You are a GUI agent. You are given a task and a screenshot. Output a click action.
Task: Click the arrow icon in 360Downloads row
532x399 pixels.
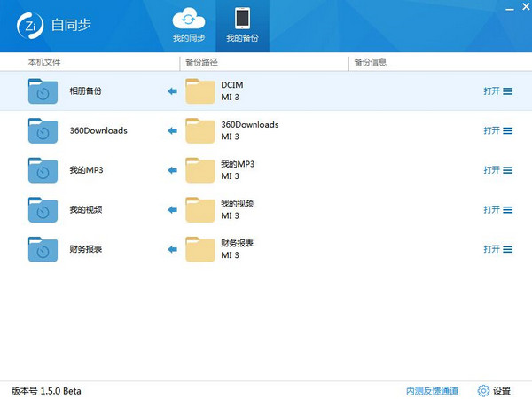[x=172, y=130]
